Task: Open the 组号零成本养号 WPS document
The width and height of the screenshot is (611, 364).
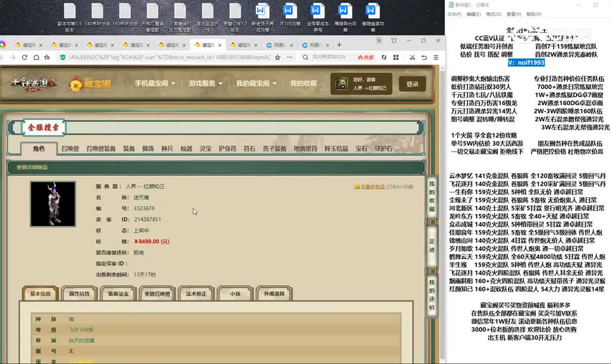Action: [x=317, y=17]
